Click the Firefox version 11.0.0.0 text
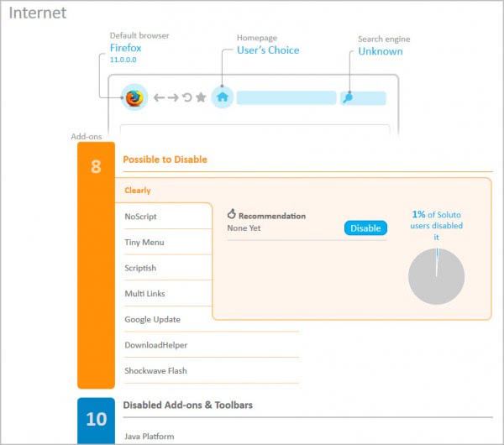Screen dimensions: 504x445 [123, 60]
